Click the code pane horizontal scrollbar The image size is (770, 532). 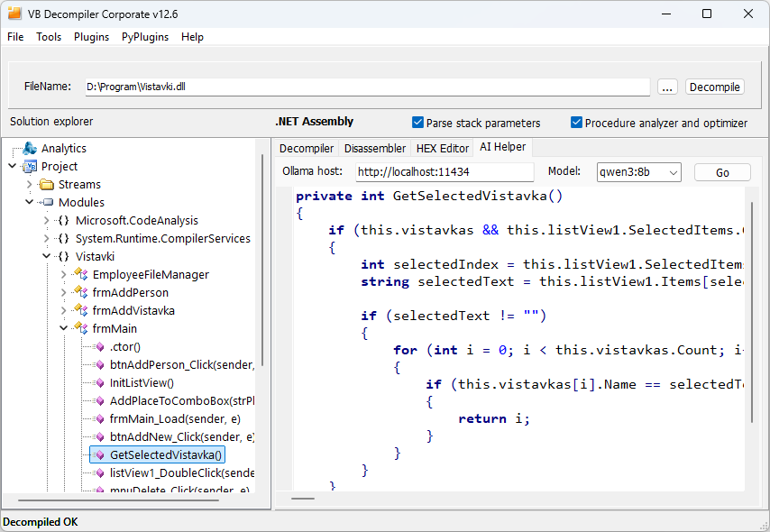click(x=303, y=498)
